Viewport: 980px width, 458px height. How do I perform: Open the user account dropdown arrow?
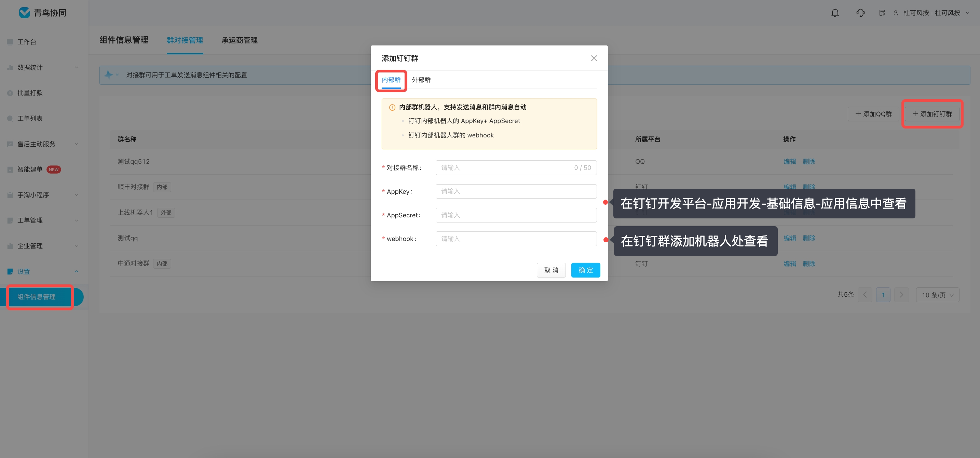point(967,13)
